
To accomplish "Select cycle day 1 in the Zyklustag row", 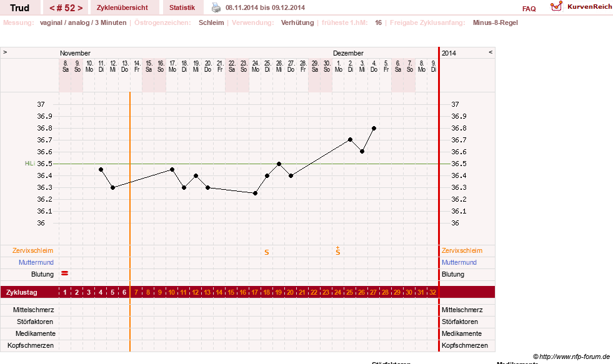I will tap(65, 292).
